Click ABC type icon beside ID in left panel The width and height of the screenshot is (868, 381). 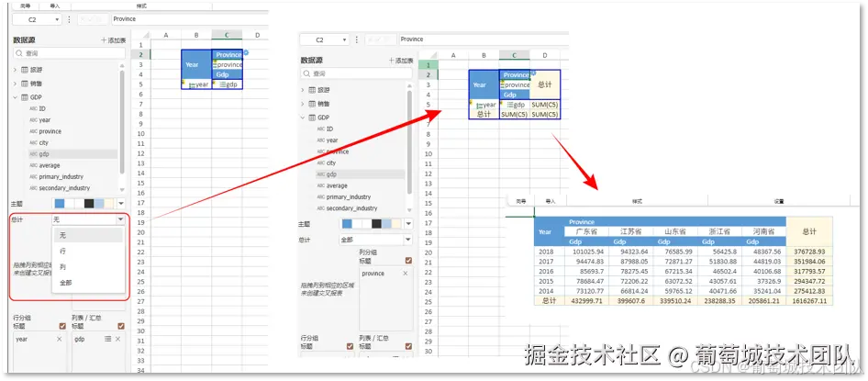(x=33, y=108)
